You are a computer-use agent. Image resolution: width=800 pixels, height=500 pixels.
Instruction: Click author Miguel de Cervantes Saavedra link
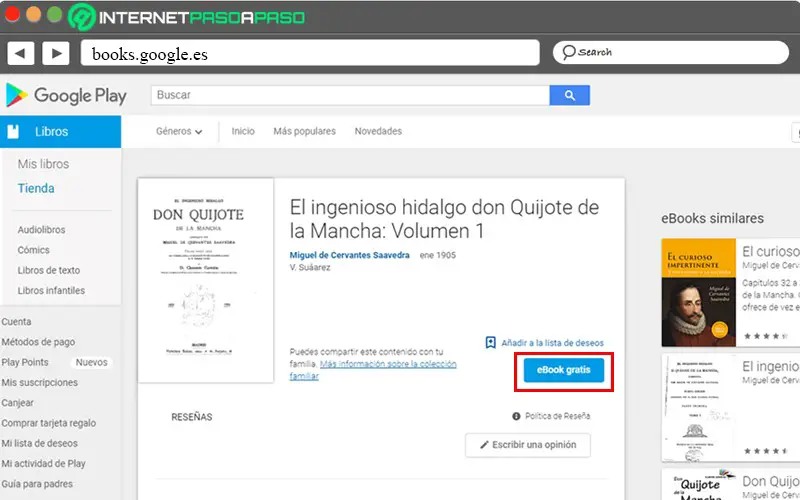[349, 255]
